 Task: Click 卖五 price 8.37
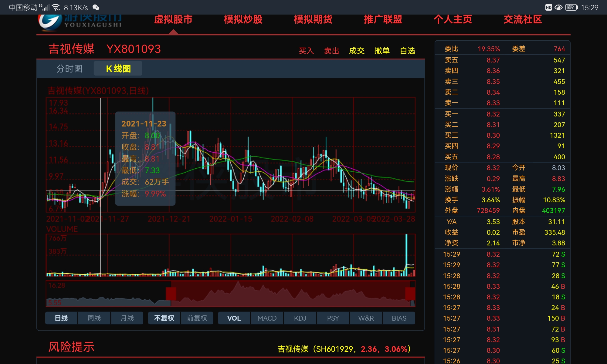click(493, 60)
